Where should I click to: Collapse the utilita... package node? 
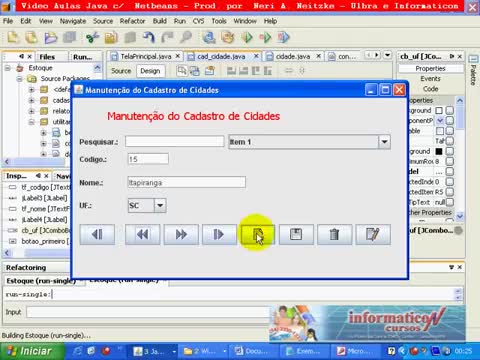coord(31,122)
